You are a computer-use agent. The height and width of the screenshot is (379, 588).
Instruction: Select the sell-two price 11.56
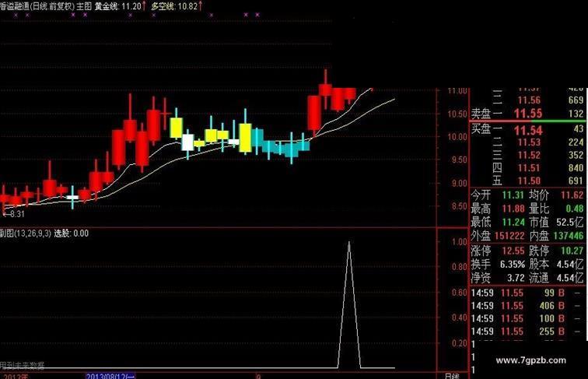pos(529,100)
